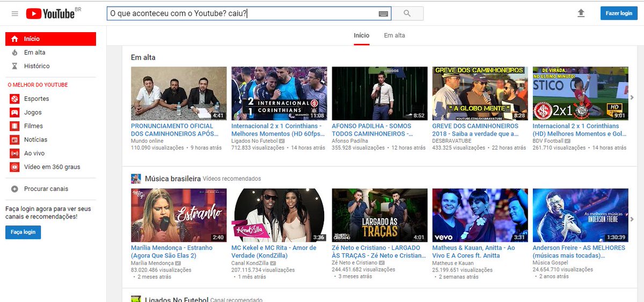644x302 pixels.
Task: Open the video upload arrow icon
Action: tap(581, 13)
